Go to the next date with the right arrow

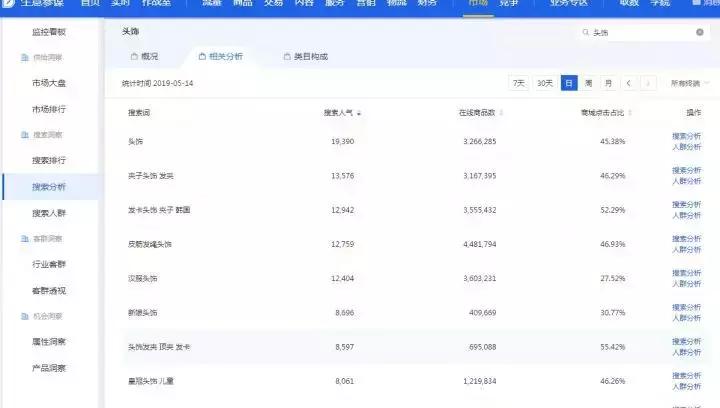(x=648, y=83)
